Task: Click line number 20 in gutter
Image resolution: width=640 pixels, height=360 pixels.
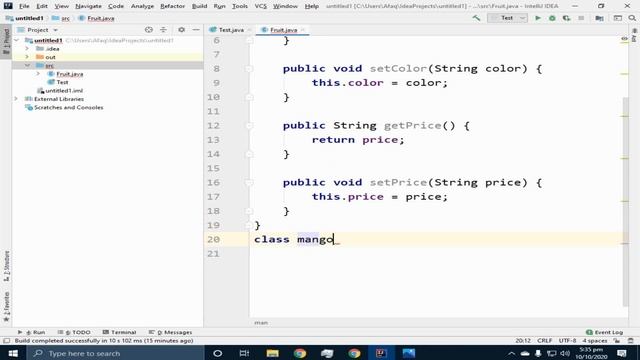Action: coord(213,239)
